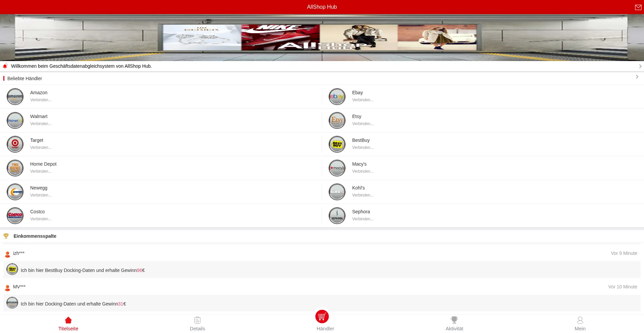Expand the welcome announcement chevron

(640, 66)
